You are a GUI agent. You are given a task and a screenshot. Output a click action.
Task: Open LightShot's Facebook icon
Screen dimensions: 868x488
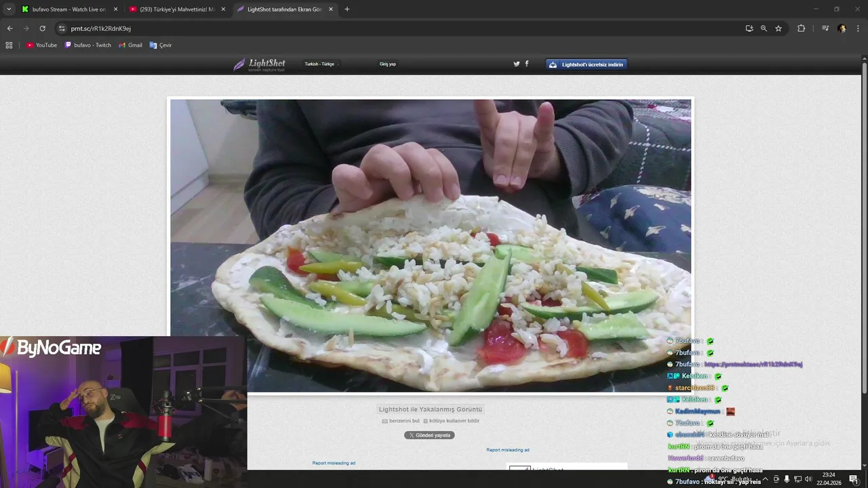coord(527,64)
